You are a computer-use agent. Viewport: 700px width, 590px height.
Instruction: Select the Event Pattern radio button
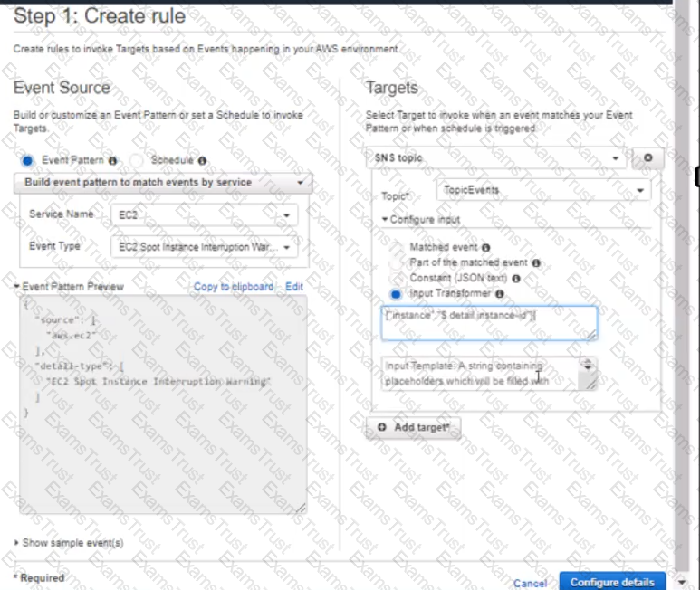(x=28, y=160)
